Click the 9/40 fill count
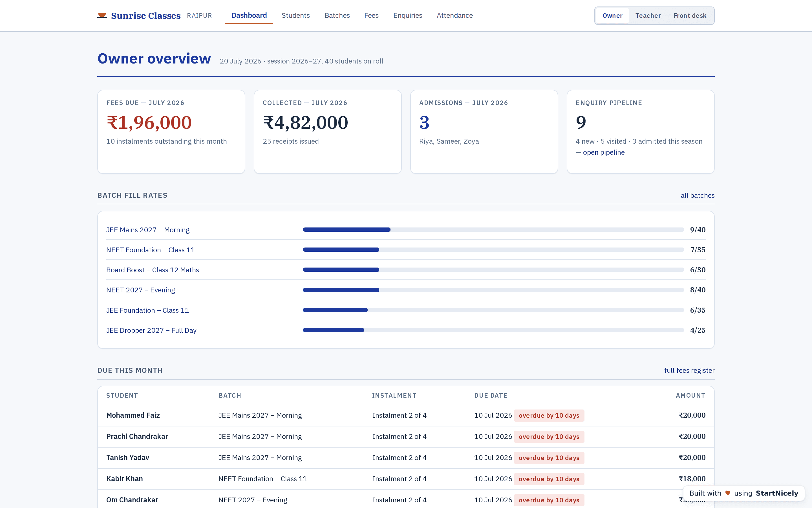The width and height of the screenshot is (812, 508). [x=698, y=230]
